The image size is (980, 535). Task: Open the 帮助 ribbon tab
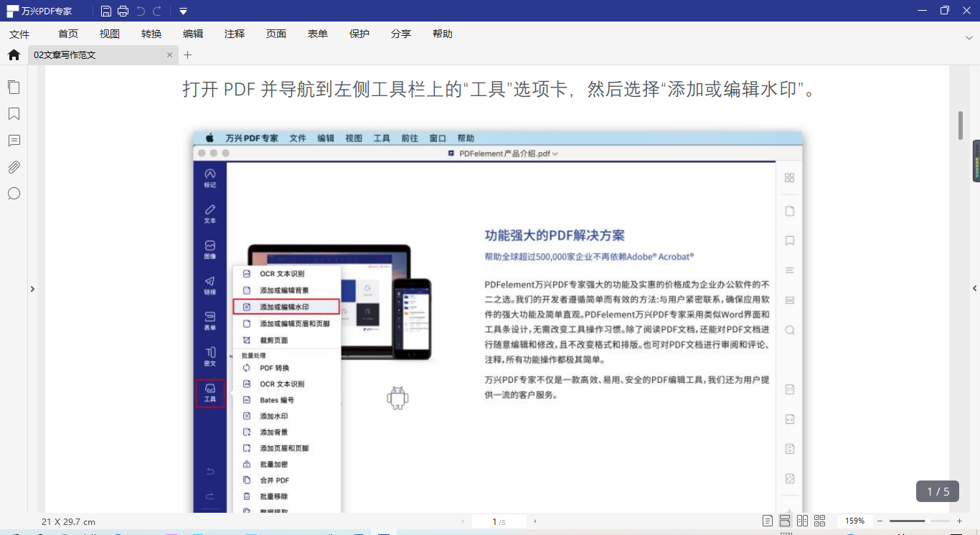(x=443, y=34)
